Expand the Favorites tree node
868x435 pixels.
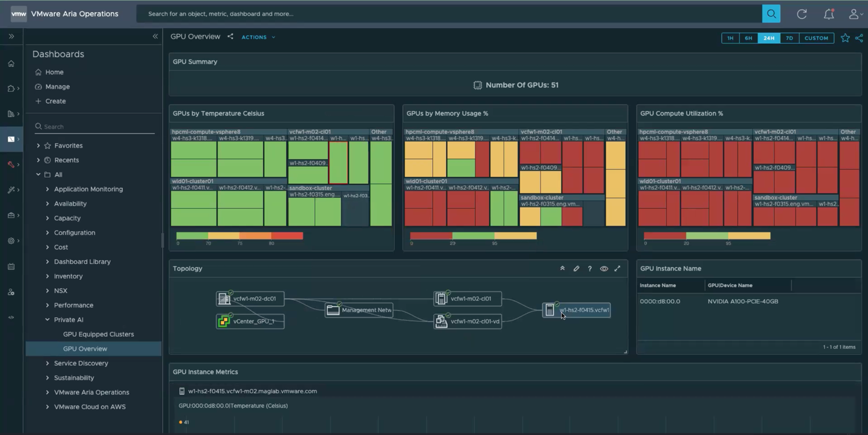click(38, 146)
